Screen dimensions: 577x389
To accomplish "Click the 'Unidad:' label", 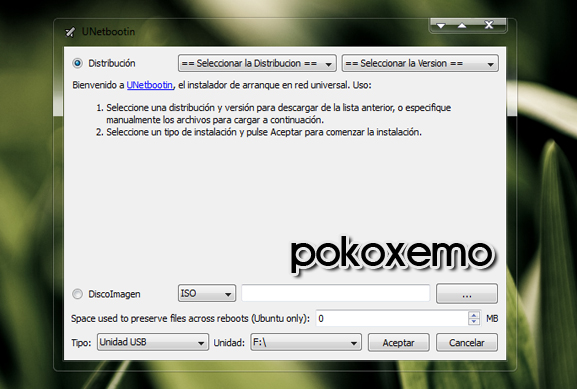I will click(x=229, y=343).
